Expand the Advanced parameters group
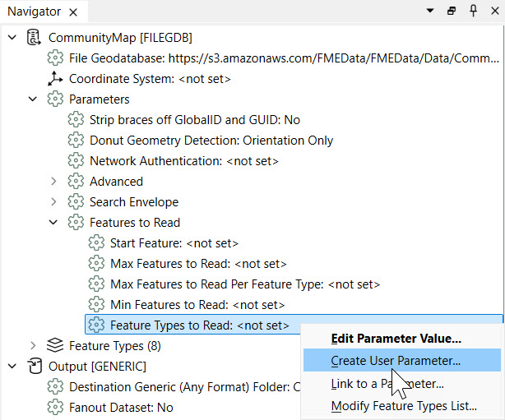The image size is (505, 420). (x=54, y=182)
